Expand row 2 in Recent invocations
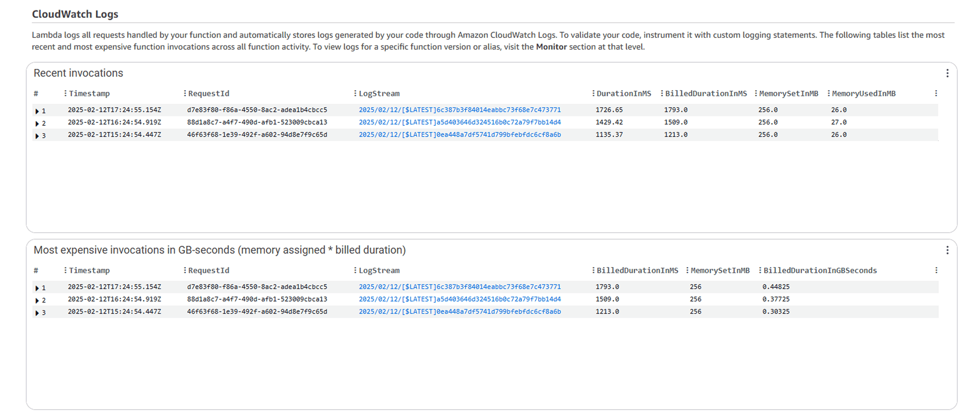Image resolution: width=980 pixels, height=416 pixels. point(37,122)
